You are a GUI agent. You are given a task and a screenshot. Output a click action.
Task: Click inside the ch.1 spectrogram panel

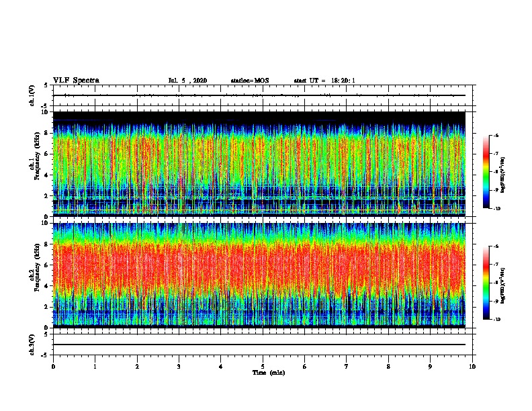pos(259,164)
